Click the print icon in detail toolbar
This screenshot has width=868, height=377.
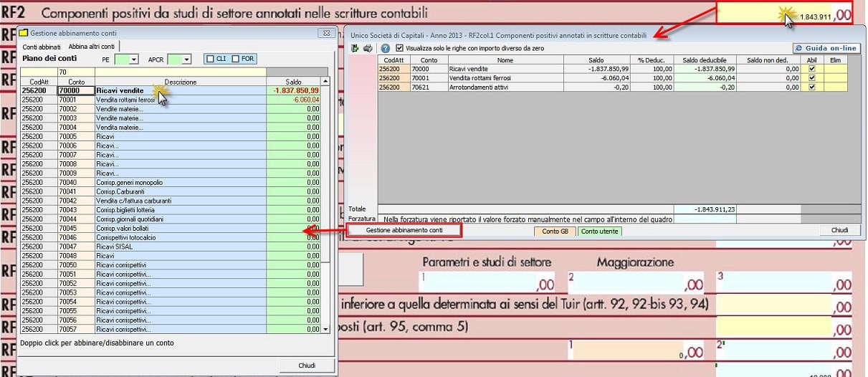coord(368,48)
